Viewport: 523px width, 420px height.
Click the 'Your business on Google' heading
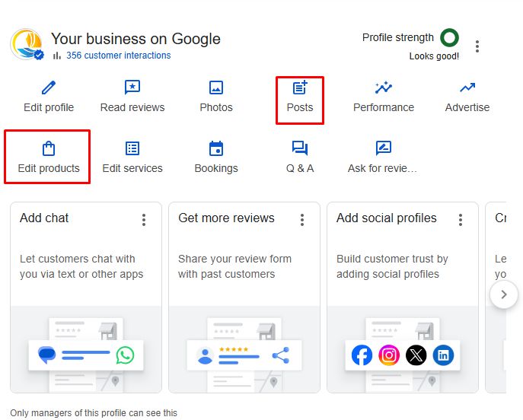click(136, 39)
